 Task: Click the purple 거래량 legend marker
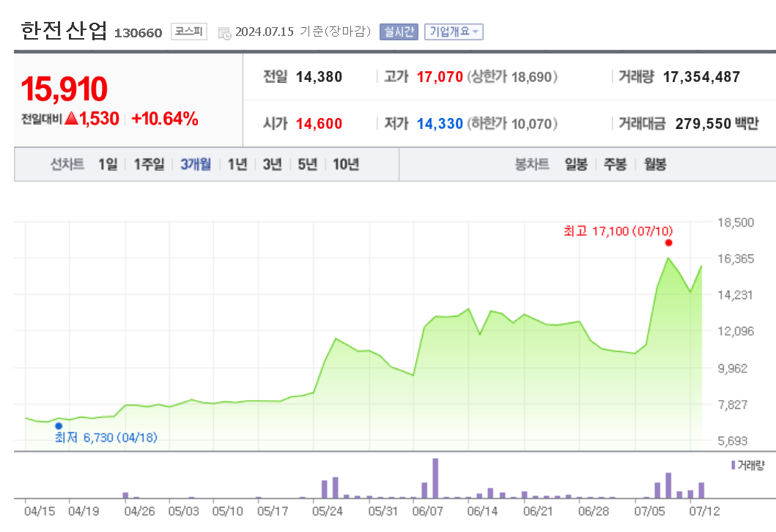point(733,465)
